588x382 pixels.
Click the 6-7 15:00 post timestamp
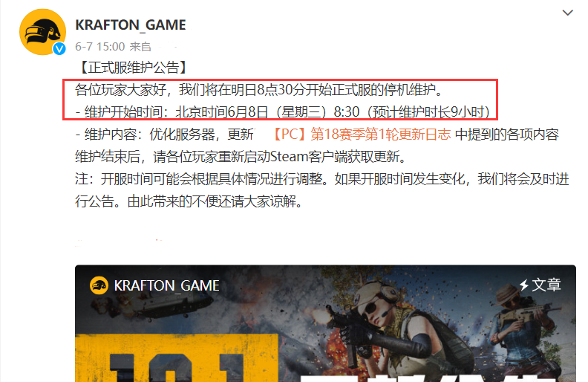tap(99, 47)
